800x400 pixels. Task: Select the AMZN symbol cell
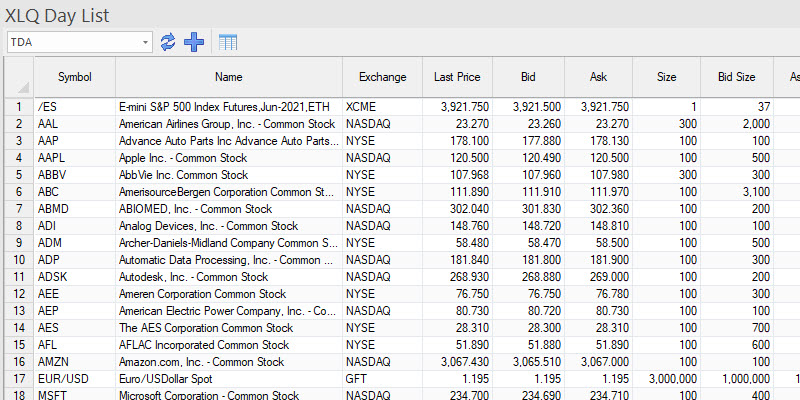coord(75,362)
